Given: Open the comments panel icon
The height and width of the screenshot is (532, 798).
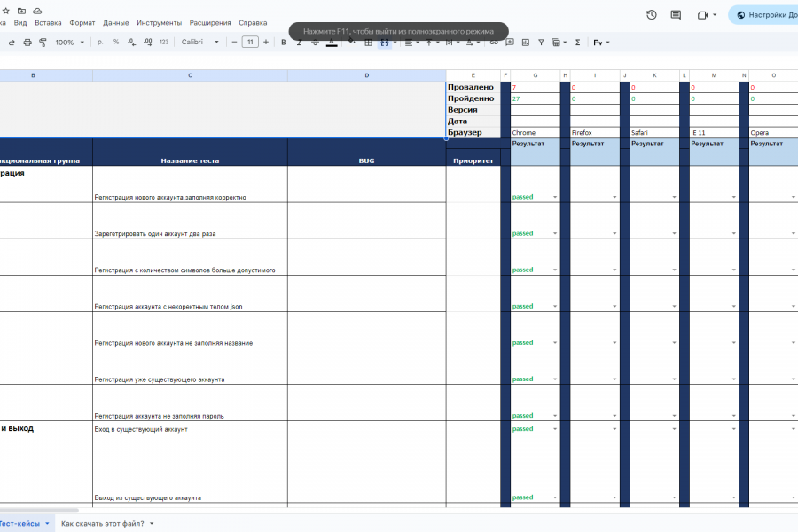Looking at the screenshot, I should (676, 15).
